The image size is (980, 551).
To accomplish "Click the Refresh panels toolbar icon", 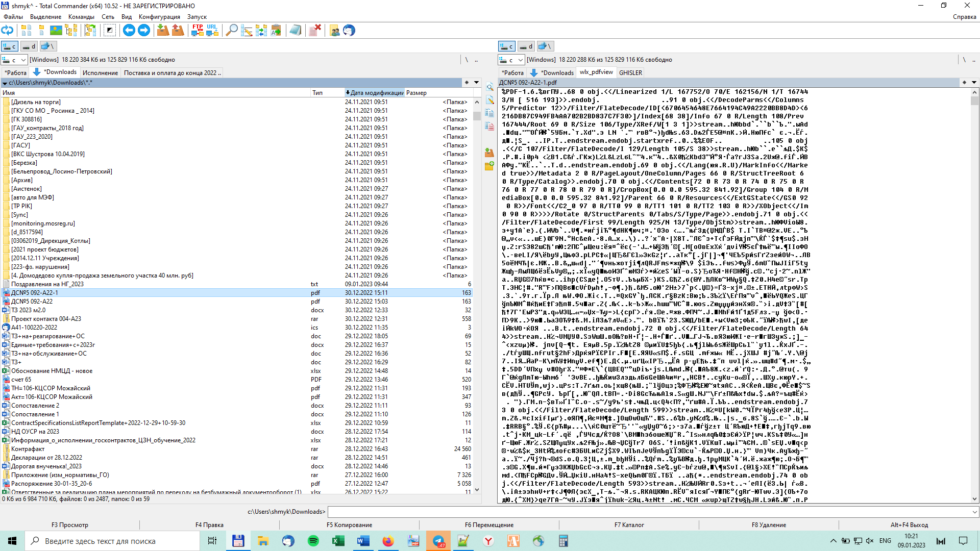I will tap(8, 31).
